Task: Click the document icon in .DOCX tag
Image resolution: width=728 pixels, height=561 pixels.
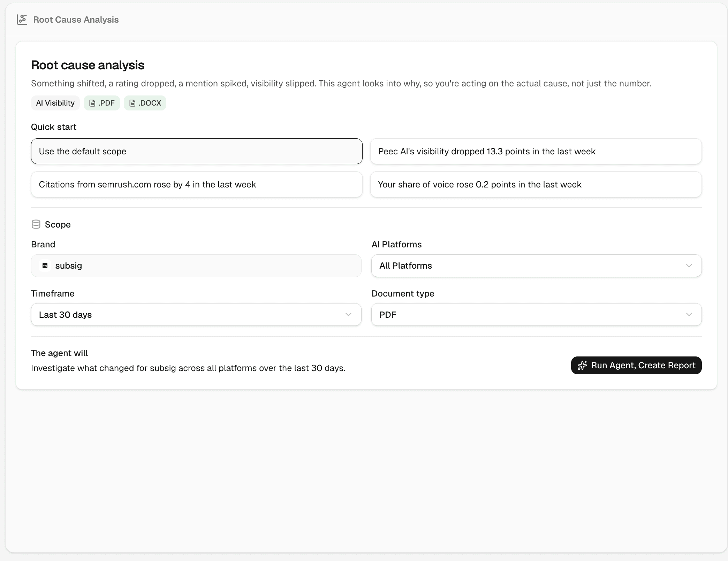Action: [132, 103]
